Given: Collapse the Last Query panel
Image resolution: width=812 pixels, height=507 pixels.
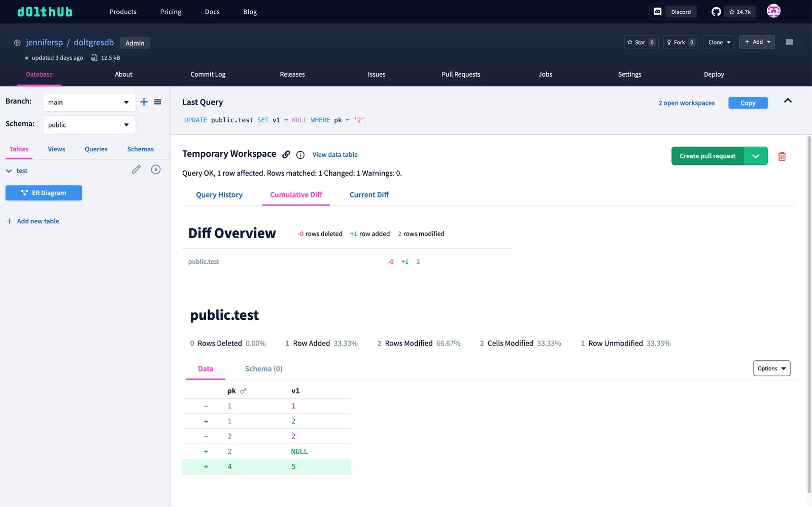Looking at the screenshot, I should (x=788, y=101).
